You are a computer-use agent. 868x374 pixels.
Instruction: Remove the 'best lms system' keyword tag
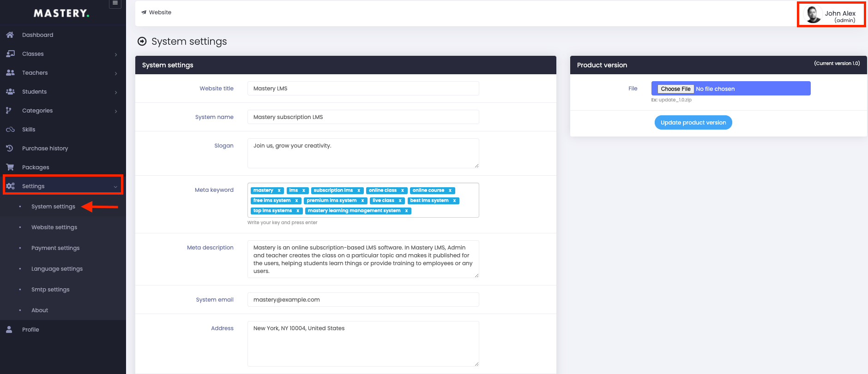coord(454,201)
